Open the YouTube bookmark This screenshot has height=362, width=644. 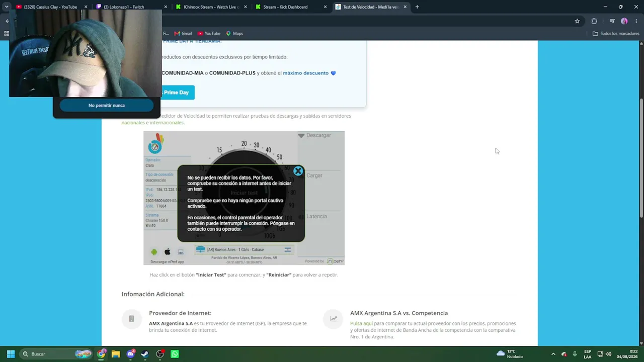[209, 34]
